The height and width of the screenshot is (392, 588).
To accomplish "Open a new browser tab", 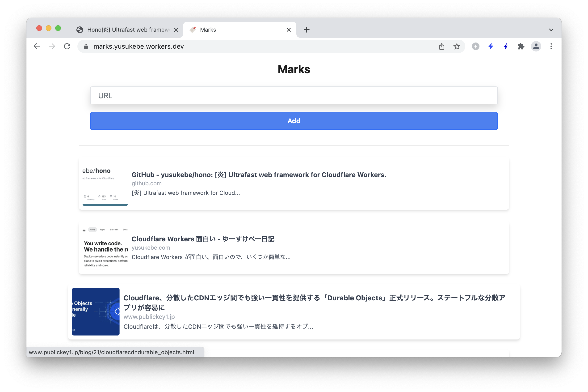I will pyautogui.click(x=307, y=30).
